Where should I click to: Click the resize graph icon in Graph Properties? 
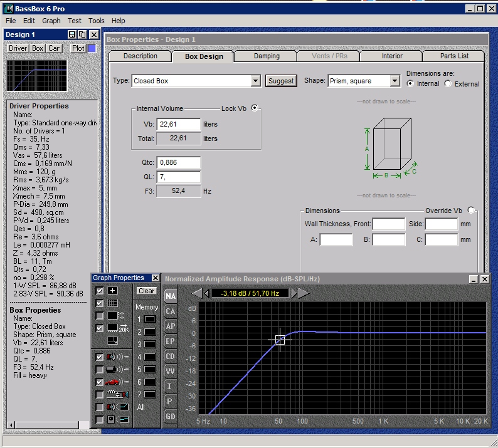point(112,341)
